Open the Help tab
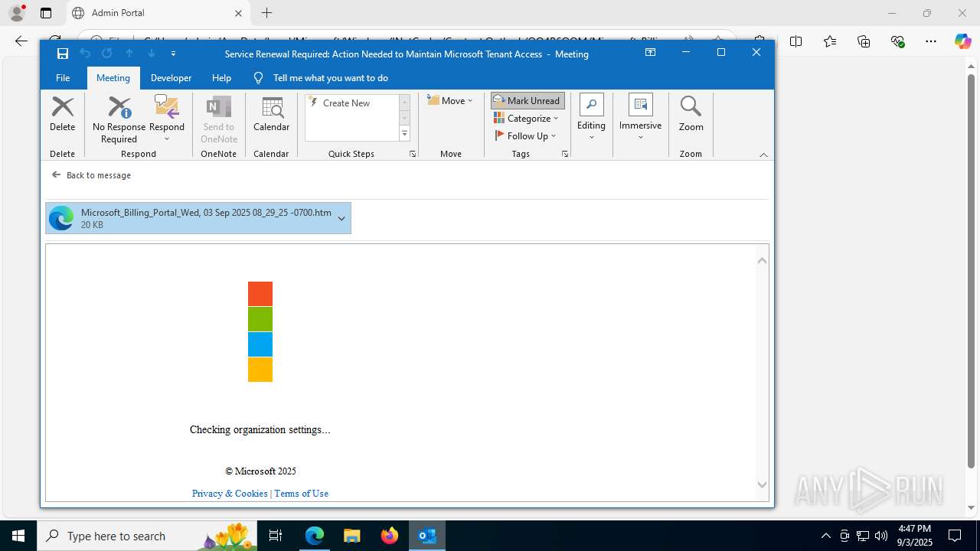The width and height of the screenshot is (980, 551). pyautogui.click(x=221, y=78)
